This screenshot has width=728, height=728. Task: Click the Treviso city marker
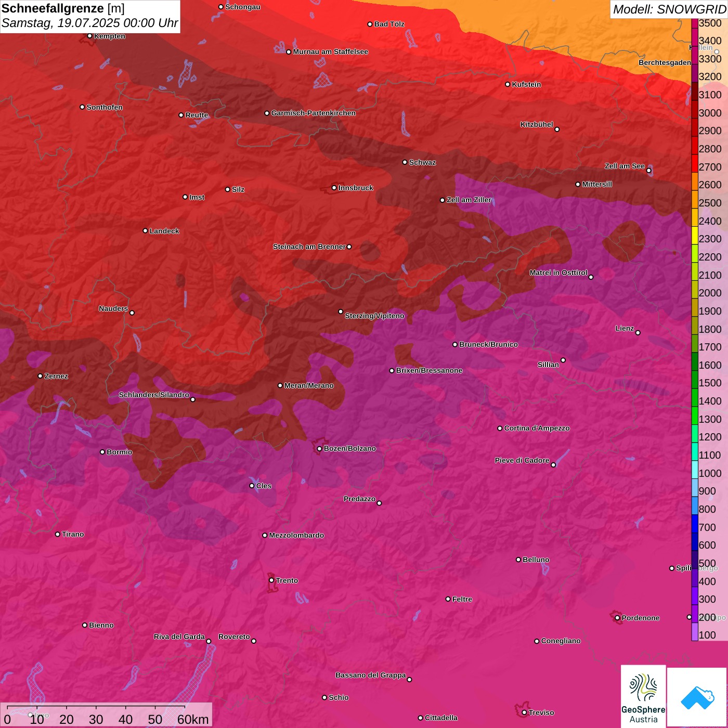(x=524, y=712)
